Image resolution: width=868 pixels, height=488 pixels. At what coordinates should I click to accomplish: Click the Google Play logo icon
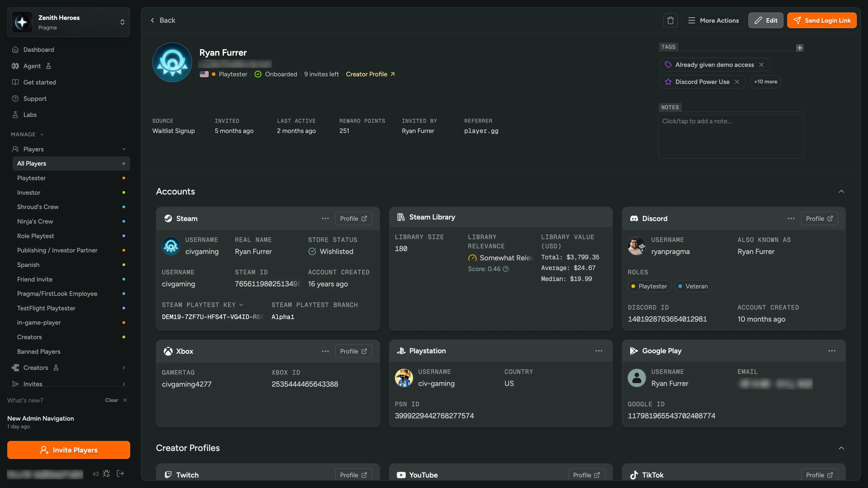[634, 351]
